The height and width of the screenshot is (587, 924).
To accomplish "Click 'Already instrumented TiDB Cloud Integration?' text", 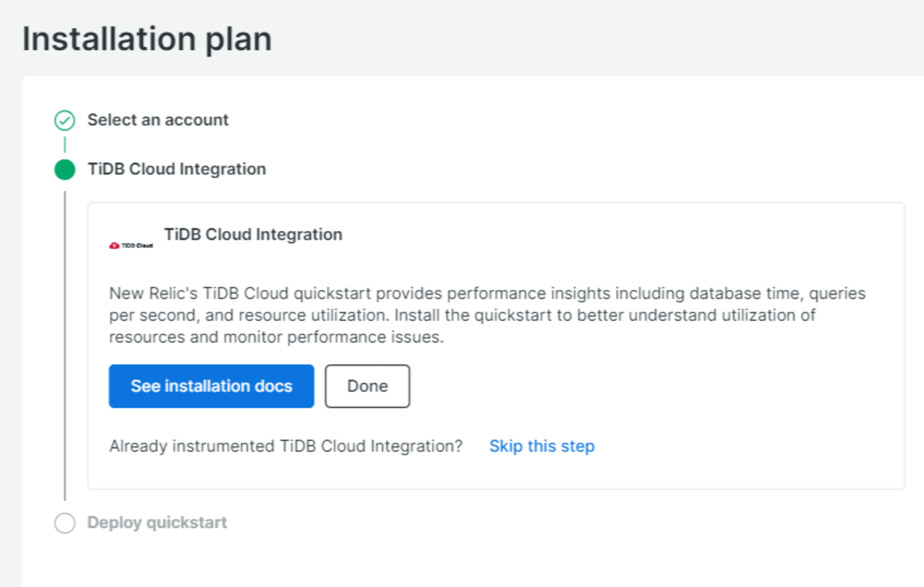I will point(286,446).
